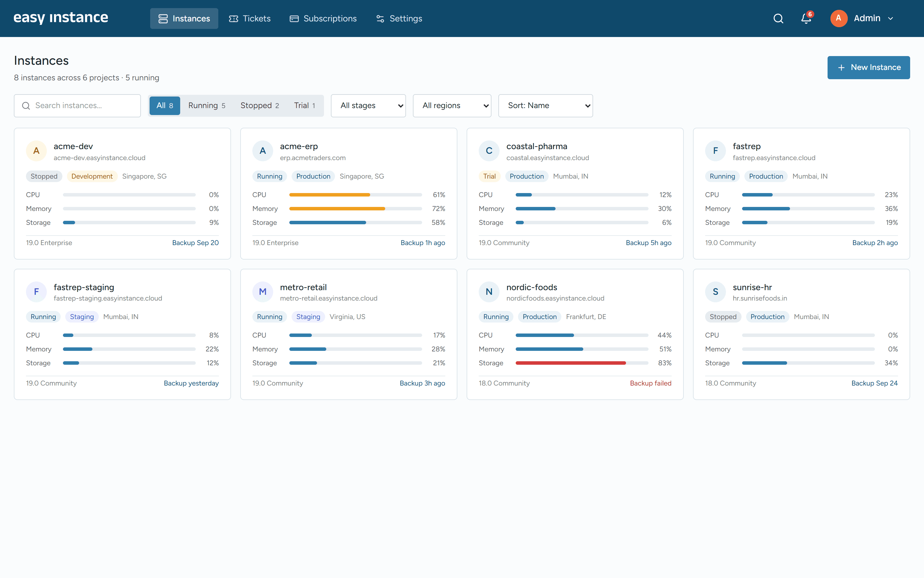Open the search icon in the header
924x578 pixels.
778,18
